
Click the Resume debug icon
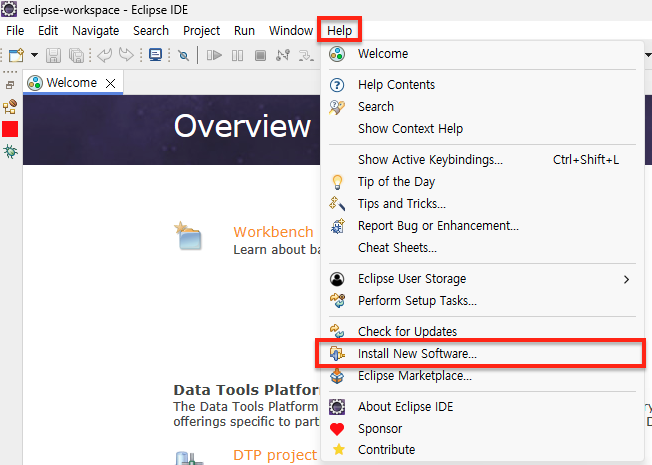[x=214, y=55]
